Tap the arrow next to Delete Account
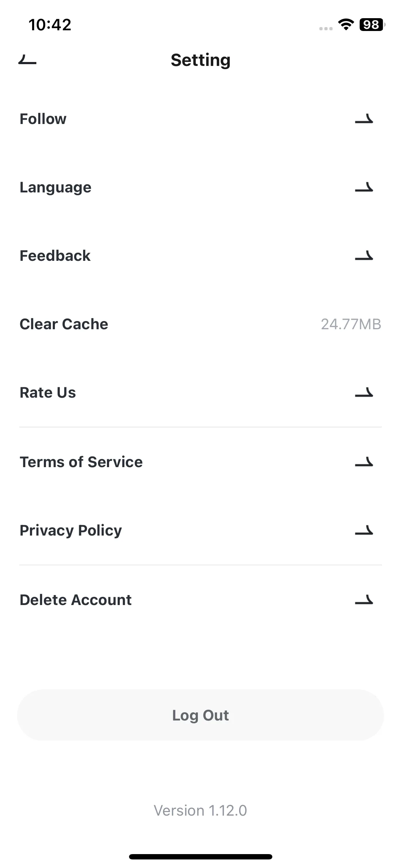 click(364, 600)
